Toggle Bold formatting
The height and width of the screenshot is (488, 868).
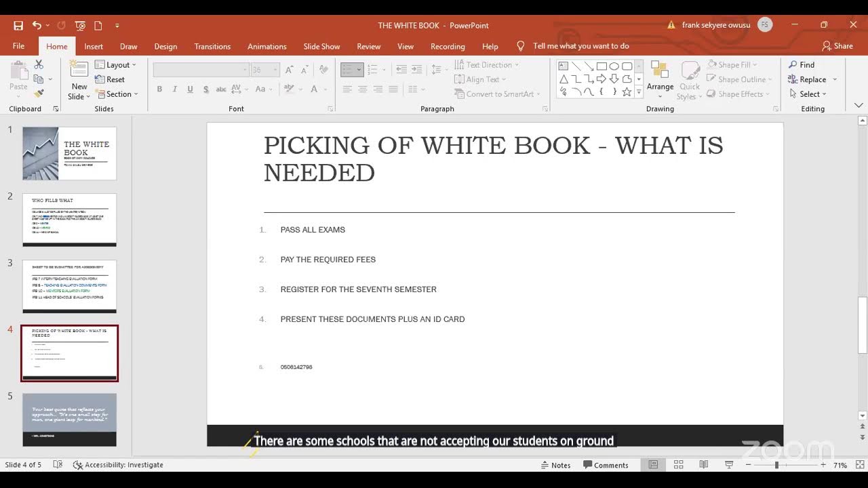coord(159,89)
